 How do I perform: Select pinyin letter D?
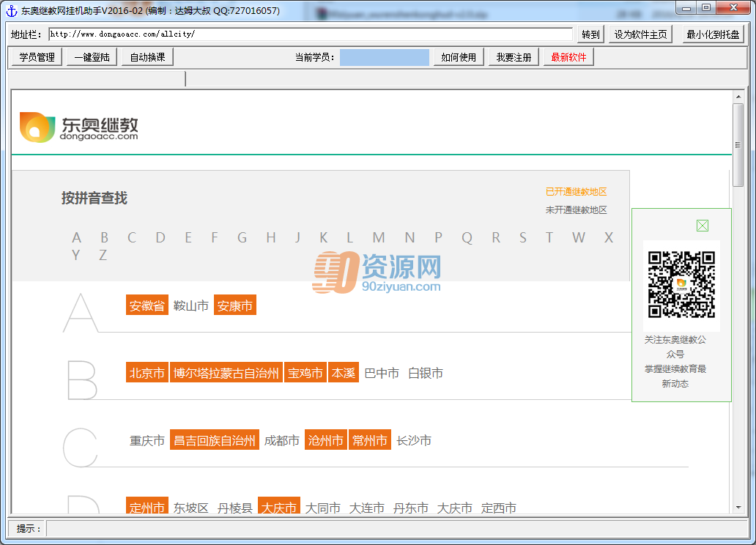point(160,237)
